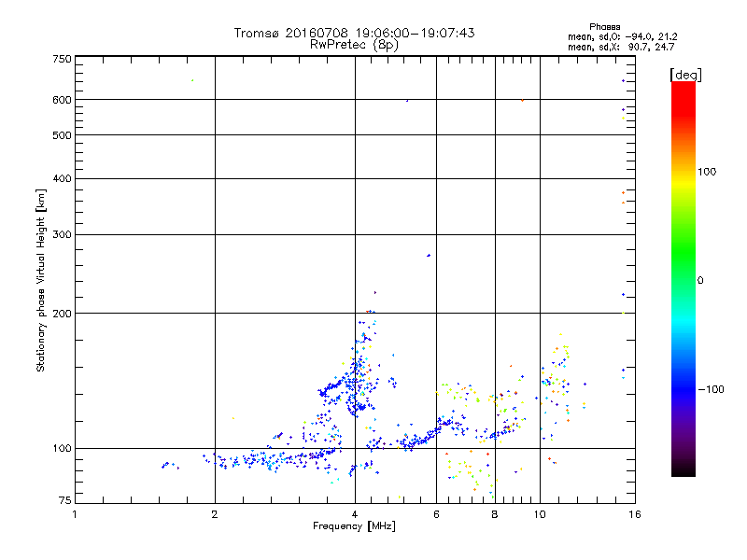Click the y-axis tick label '300'
The height and width of the screenshot is (560, 747).
(x=62, y=235)
